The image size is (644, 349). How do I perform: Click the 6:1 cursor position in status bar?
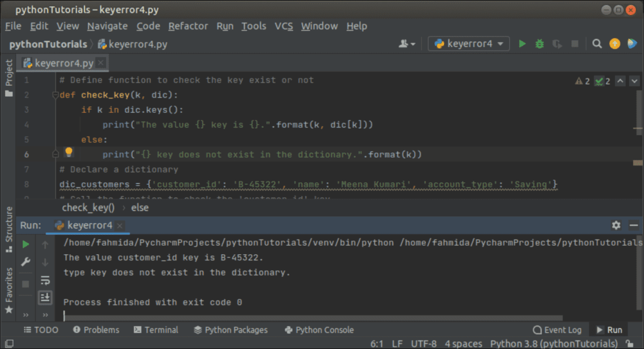[377, 344]
